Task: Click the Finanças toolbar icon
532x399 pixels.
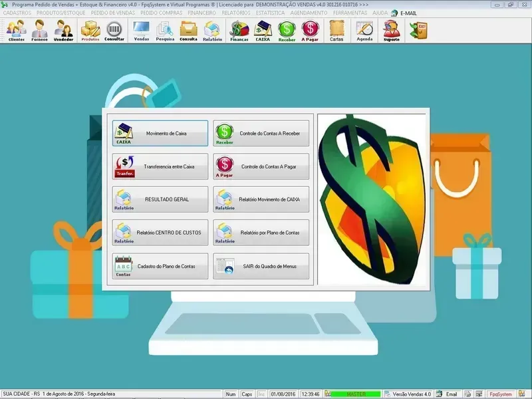Action: click(239, 31)
